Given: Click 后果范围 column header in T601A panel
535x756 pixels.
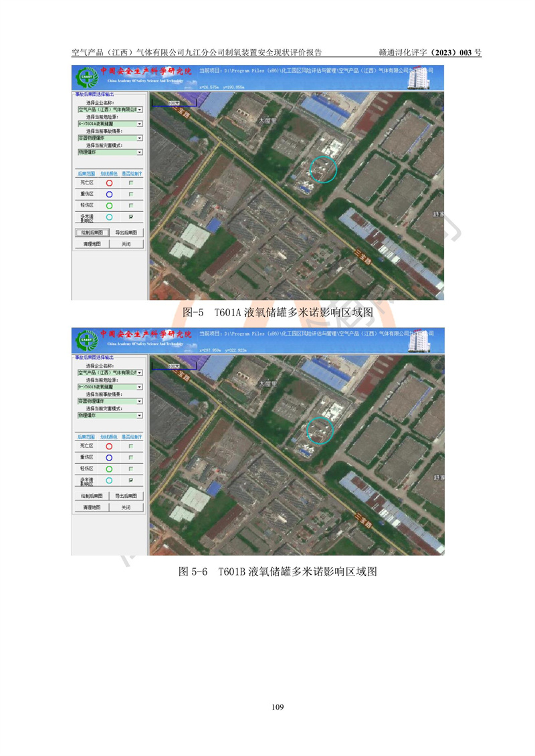Looking at the screenshot, I should click(88, 172).
